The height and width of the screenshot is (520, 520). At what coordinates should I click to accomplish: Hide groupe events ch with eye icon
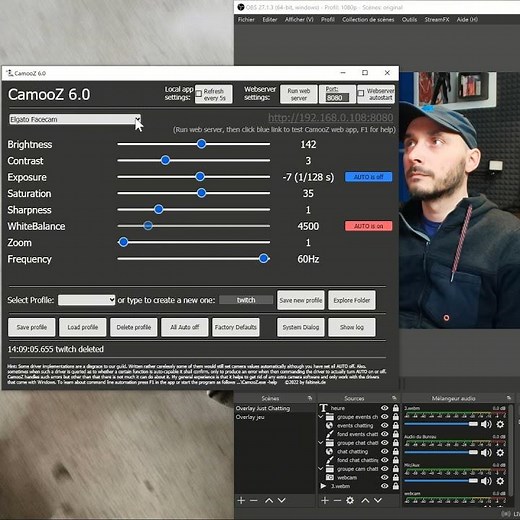(384, 417)
